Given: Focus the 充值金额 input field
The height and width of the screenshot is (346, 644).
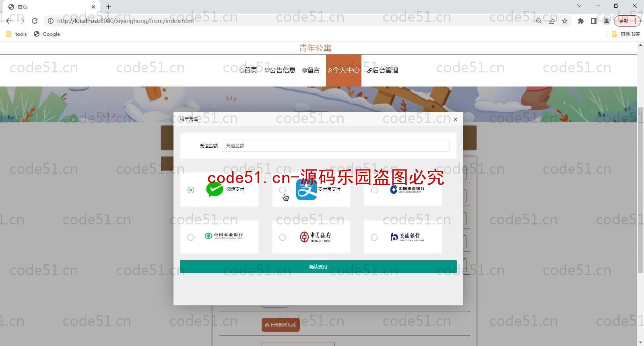Looking at the screenshot, I should (x=336, y=146).
